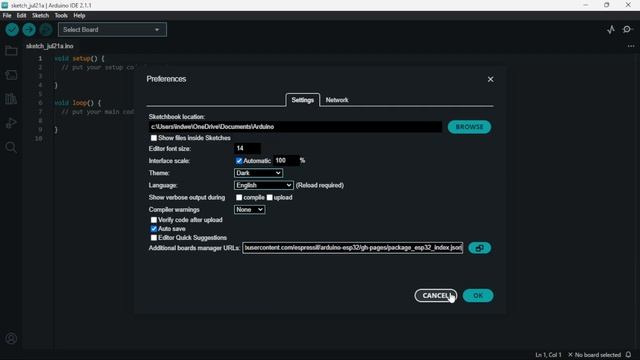
Task: Open the Serial Monitor
Action: (627, 29)
